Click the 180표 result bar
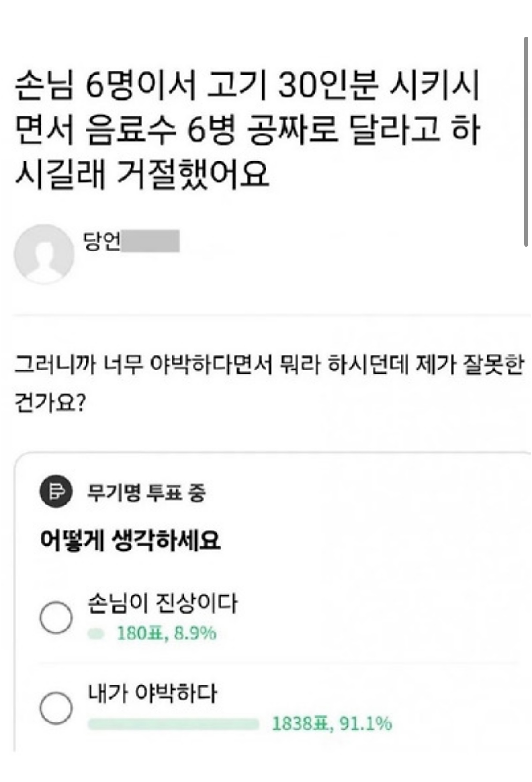The image size is (532, 782). 96,634
